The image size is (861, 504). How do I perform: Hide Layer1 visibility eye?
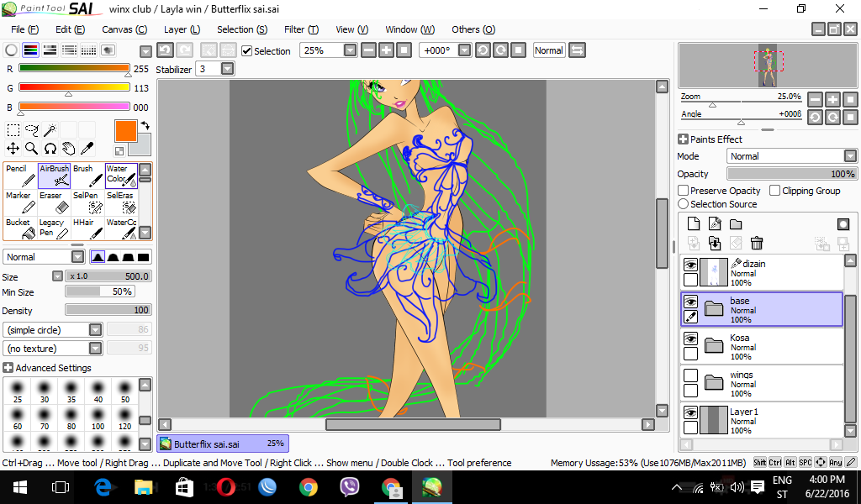pyautogui.click(x=691, y=413)
